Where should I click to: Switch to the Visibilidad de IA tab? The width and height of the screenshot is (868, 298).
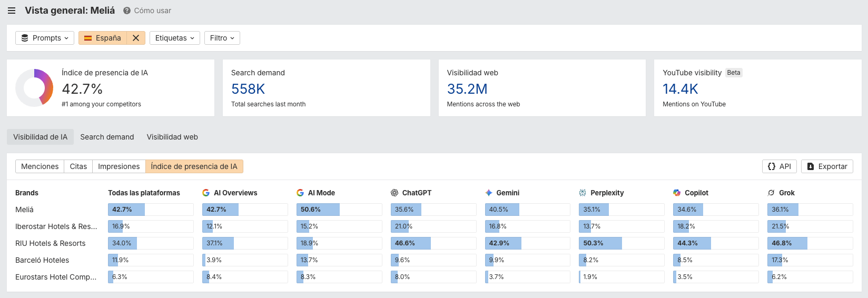click(40, 137)
